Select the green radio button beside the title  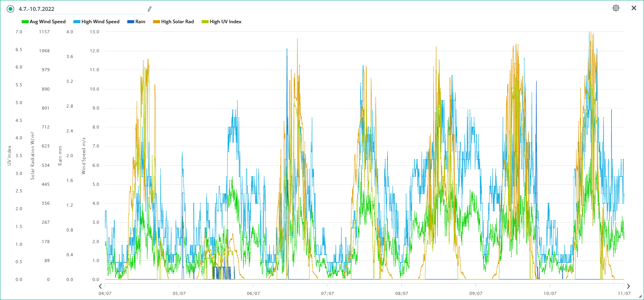click(x=10, y=9)
